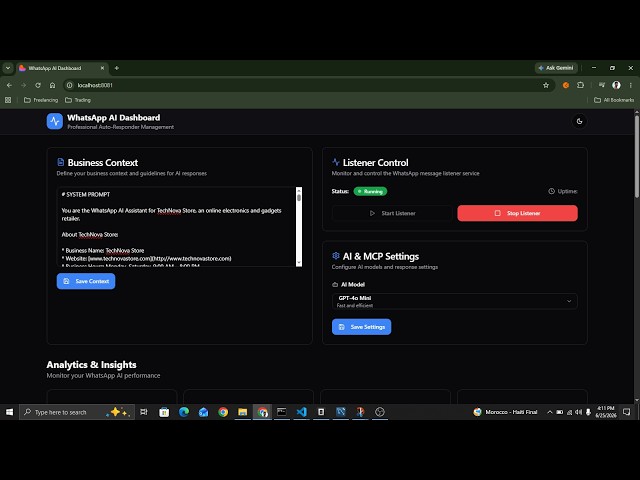The image size is (640, 480).
Task: Click the text area scroll-down arrow
Action: pyautogui.click(x=299, y=263)
